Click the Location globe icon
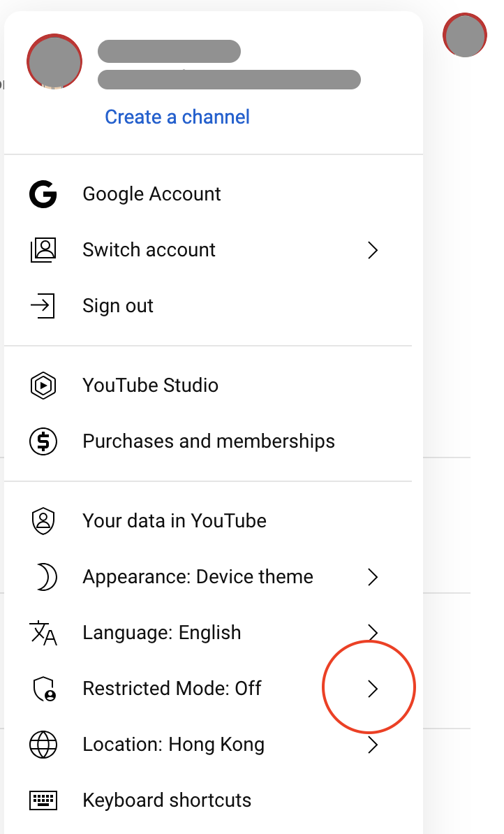The width and height of the screenshot is (504, 834). (x=43, y=745)
